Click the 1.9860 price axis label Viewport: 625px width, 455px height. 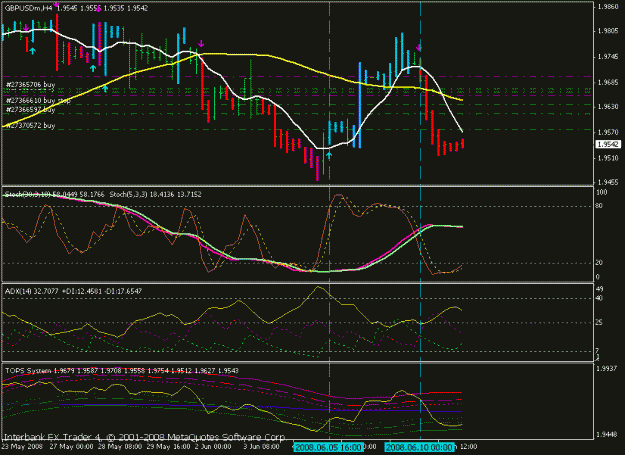pyautogui.click(x=608, y=7)
